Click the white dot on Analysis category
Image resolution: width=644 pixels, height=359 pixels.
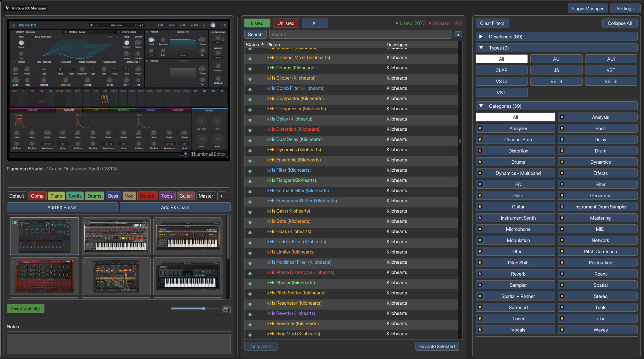click(562, 117)
